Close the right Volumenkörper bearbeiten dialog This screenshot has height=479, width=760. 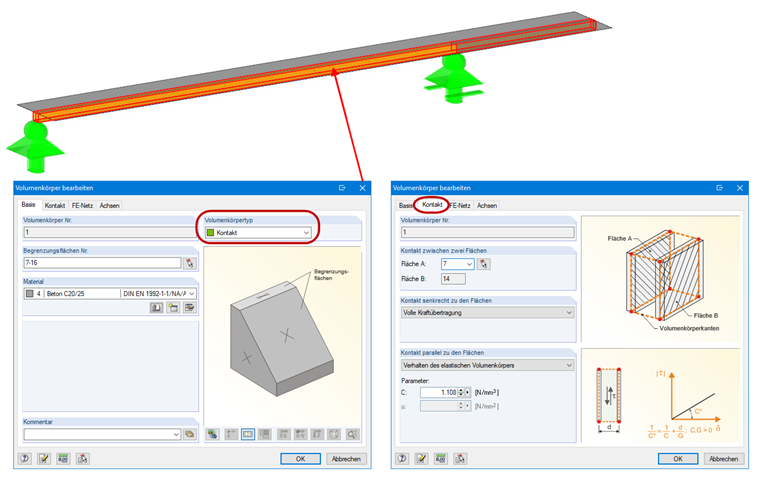(740, 188)
